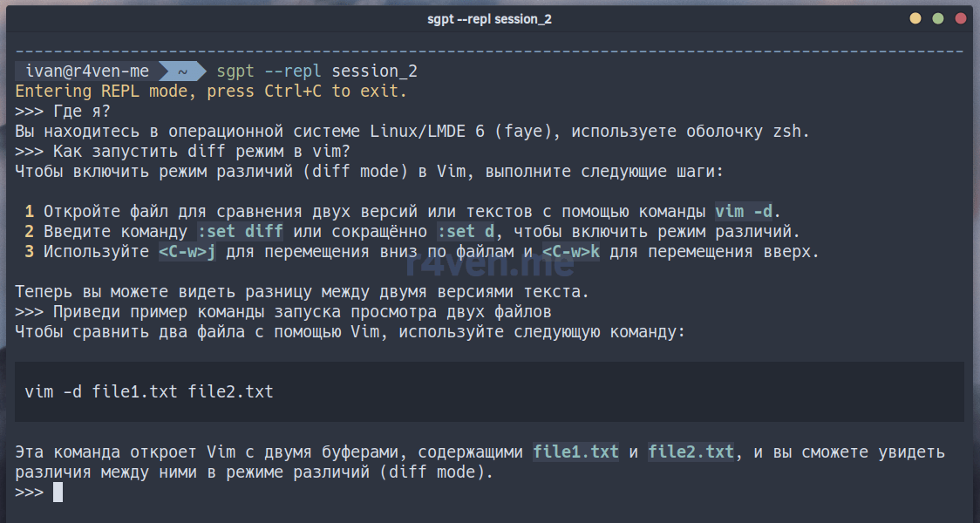Click the highlighted ':set diff' command
The image size is (980, 523).
coord(240,232)
